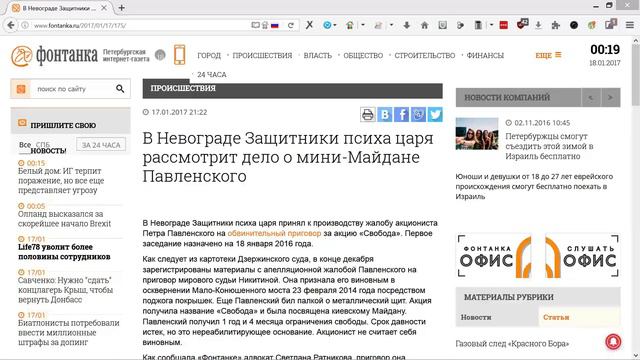
Task: Print the article with printer icon
Action: pos(368,115)
